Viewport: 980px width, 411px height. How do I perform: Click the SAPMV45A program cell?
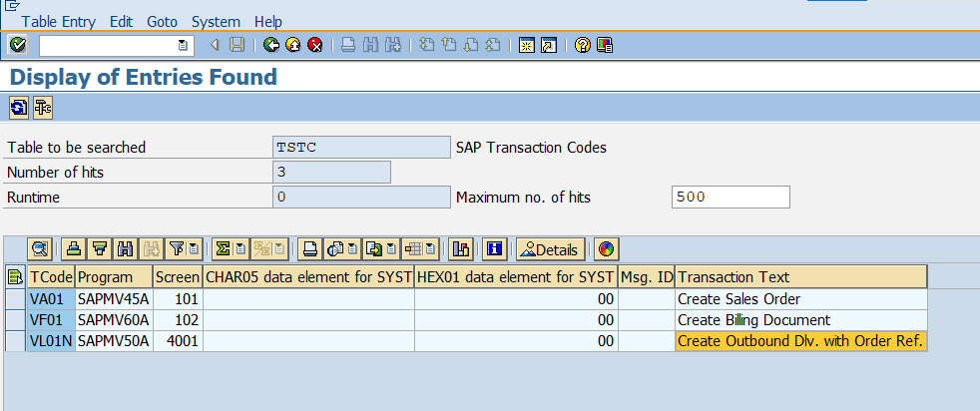[x=114, y=299]
